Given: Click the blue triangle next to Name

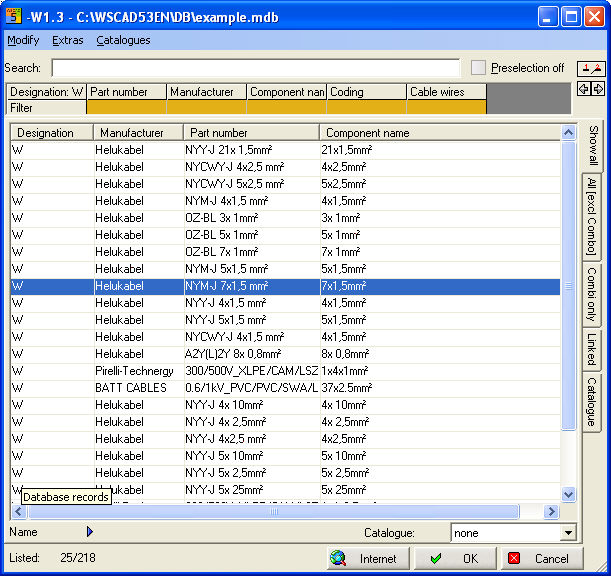Looking at the screenshot, I should pyautogui.click(x=90, y=532).
